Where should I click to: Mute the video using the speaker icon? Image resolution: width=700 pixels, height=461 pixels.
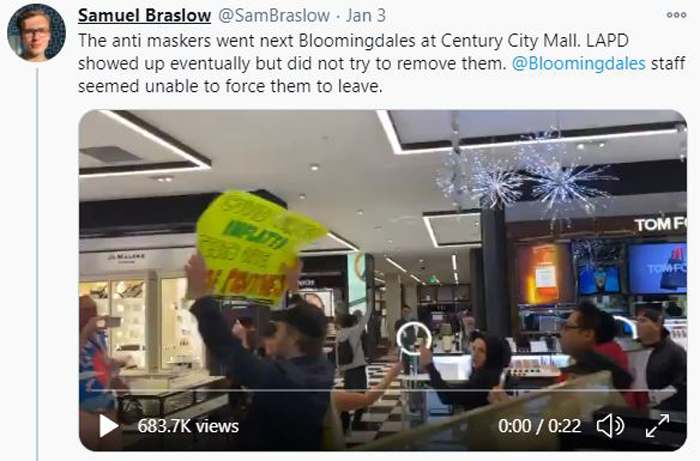(x=610, y=426)
